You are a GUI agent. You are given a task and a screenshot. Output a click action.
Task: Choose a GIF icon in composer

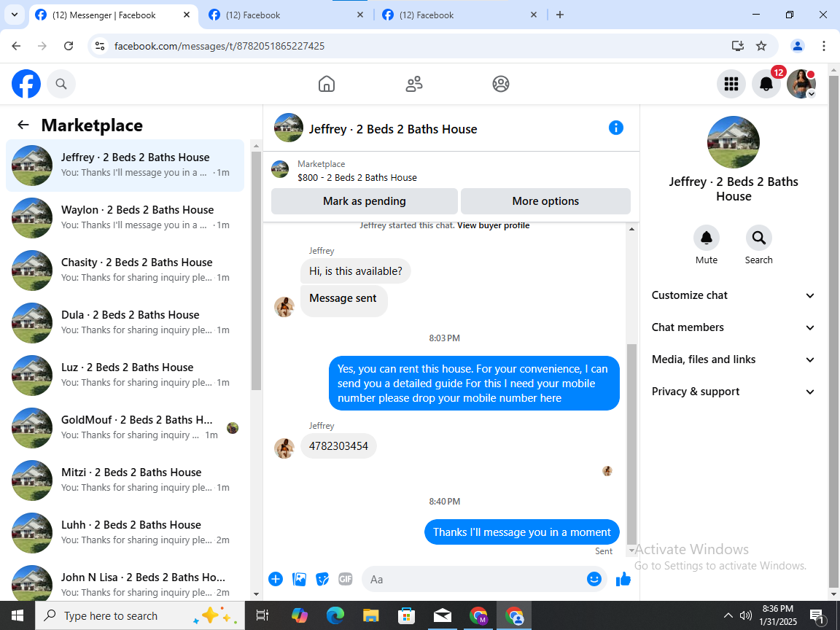(x=346, y=579)
